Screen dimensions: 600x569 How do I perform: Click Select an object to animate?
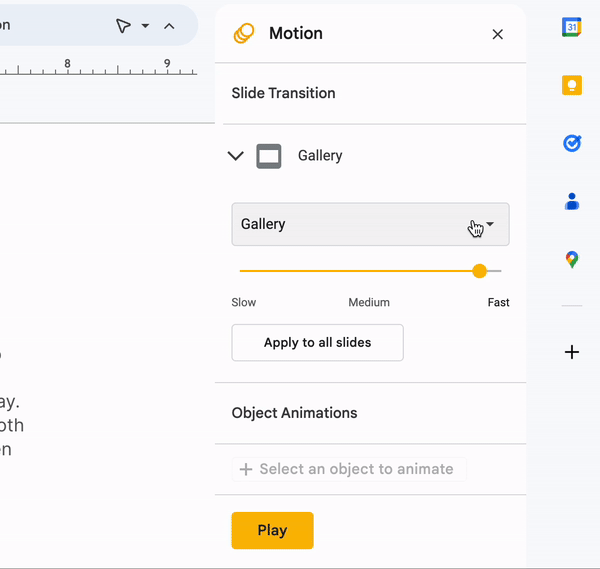pos(348,469)
